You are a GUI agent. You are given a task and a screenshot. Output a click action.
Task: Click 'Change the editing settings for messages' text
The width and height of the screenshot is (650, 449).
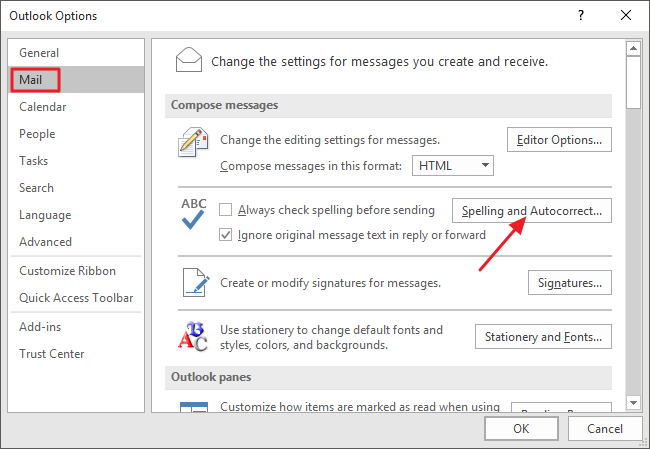[x=330, y=140]
